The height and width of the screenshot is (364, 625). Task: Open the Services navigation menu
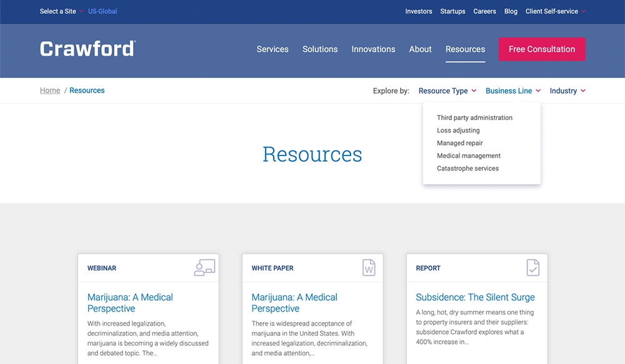click(x=272, y=49)
